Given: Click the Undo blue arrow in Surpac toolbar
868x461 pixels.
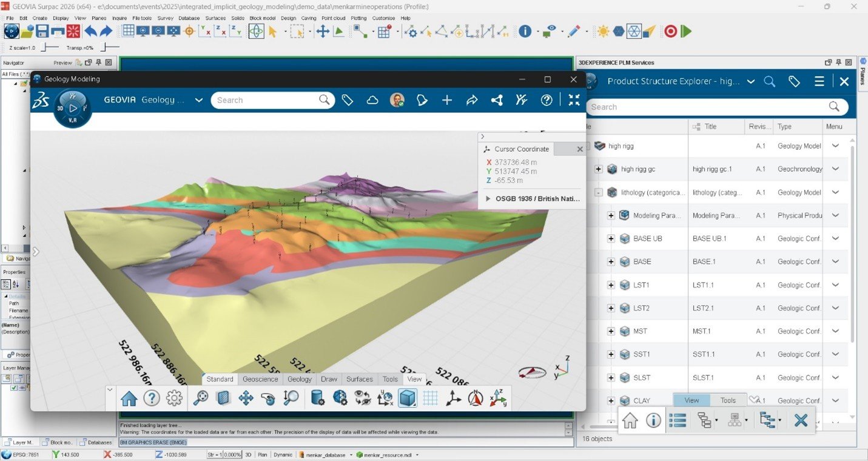Looking at the screenshot, I should (x=90, y=31).
